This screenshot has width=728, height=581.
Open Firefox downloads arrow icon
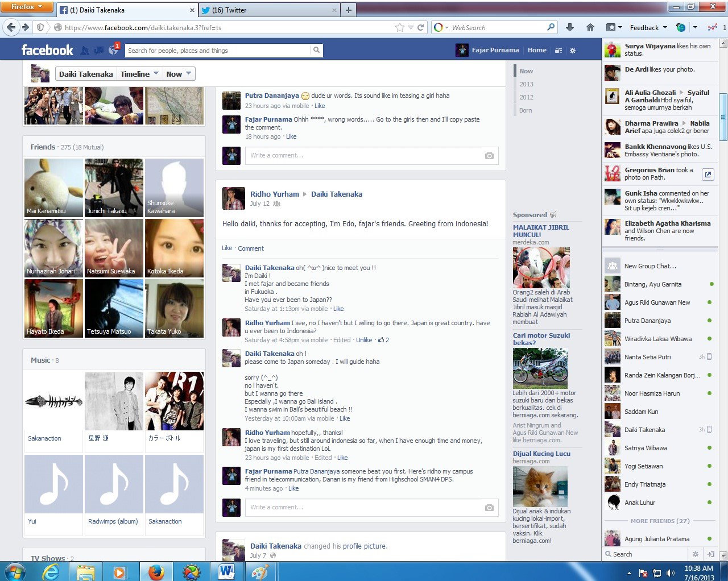tap(570, 27)
